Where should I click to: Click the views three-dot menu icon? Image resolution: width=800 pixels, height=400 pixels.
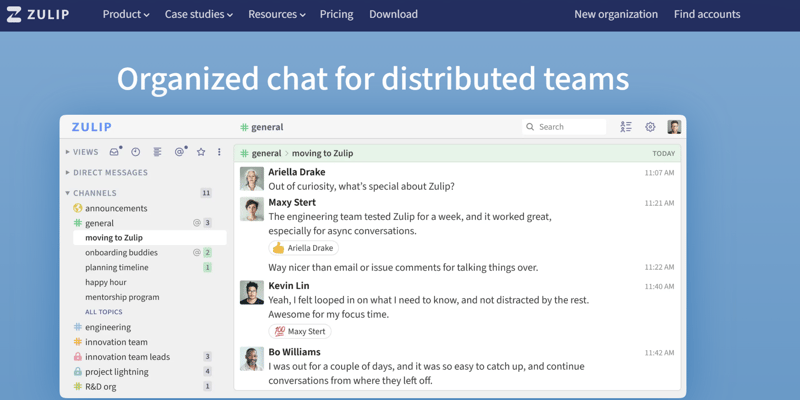219,152
